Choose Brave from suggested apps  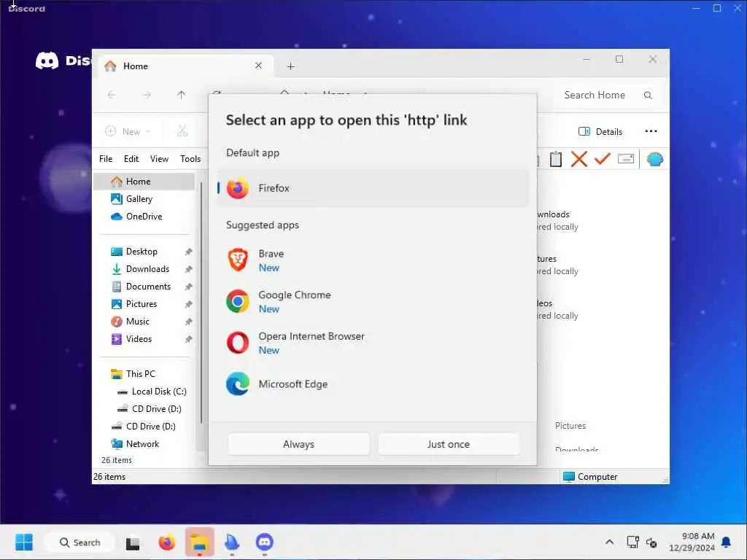pyautogui.click(x=373, y=260)
